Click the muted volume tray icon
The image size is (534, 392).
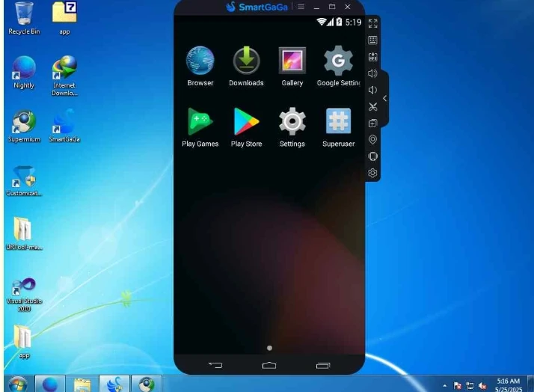tap(482, 385)
